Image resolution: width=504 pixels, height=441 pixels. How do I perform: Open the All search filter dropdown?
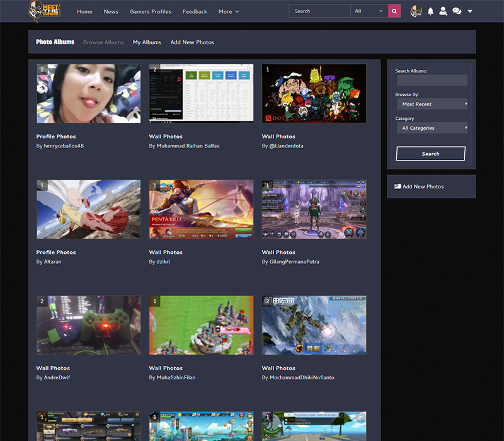(369, 11)
